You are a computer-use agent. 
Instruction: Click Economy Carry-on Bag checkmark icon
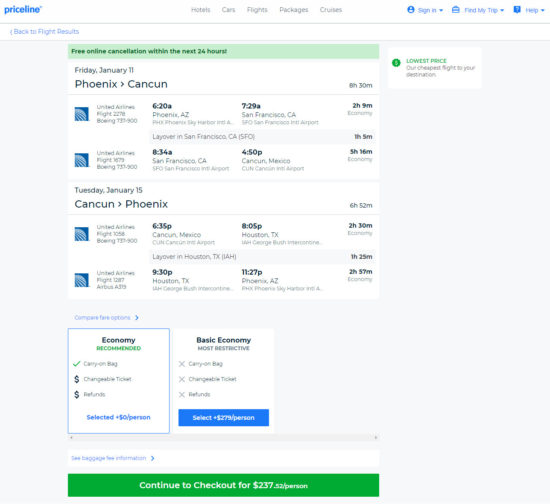point(76,364)
